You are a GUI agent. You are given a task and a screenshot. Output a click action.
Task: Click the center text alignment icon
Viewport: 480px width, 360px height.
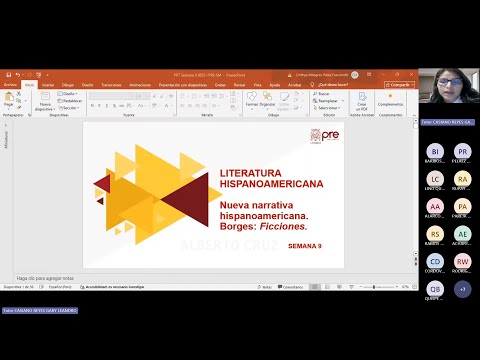(x=190, y=106)
